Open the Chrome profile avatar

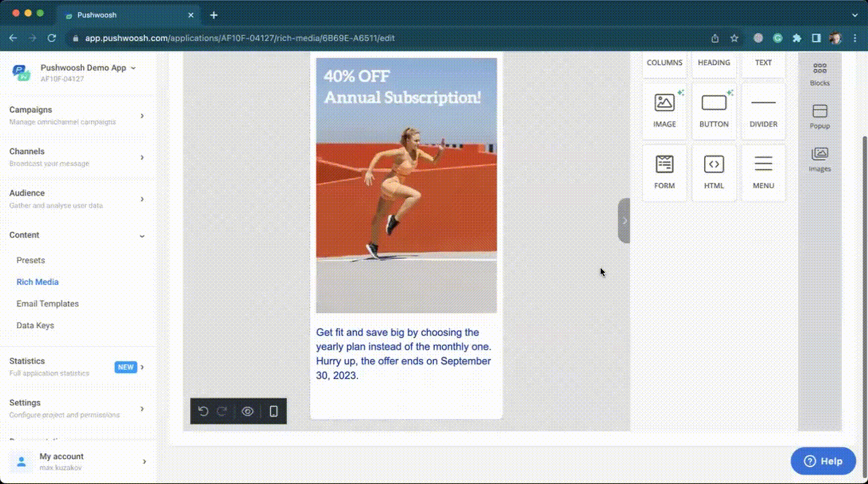coord(835,38)
